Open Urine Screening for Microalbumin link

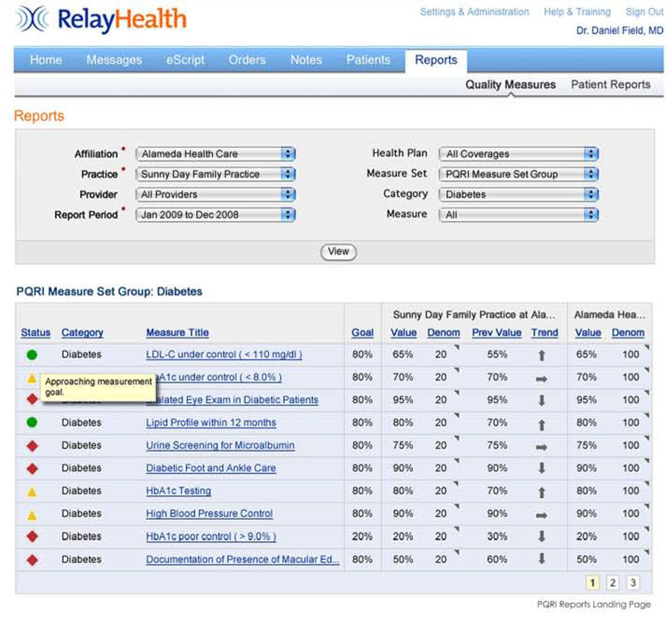point(220,445)
